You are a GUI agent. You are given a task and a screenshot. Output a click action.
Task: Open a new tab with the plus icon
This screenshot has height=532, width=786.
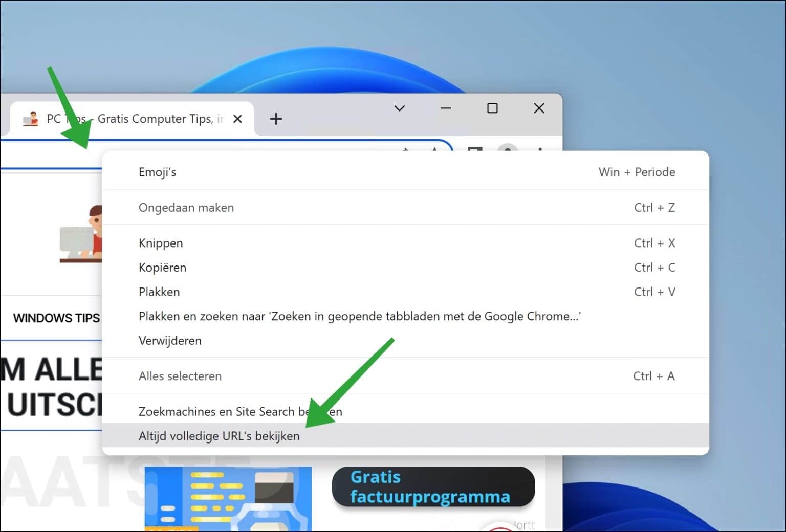click(276, 119)
